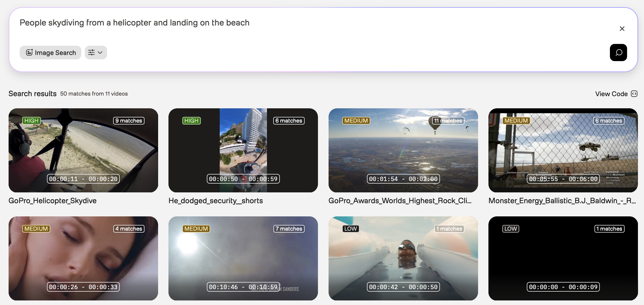Open GoPro_Helicopter_Skydive video thumbnail
Viewport: 644px width, 305px height.
tap(83, 150)
